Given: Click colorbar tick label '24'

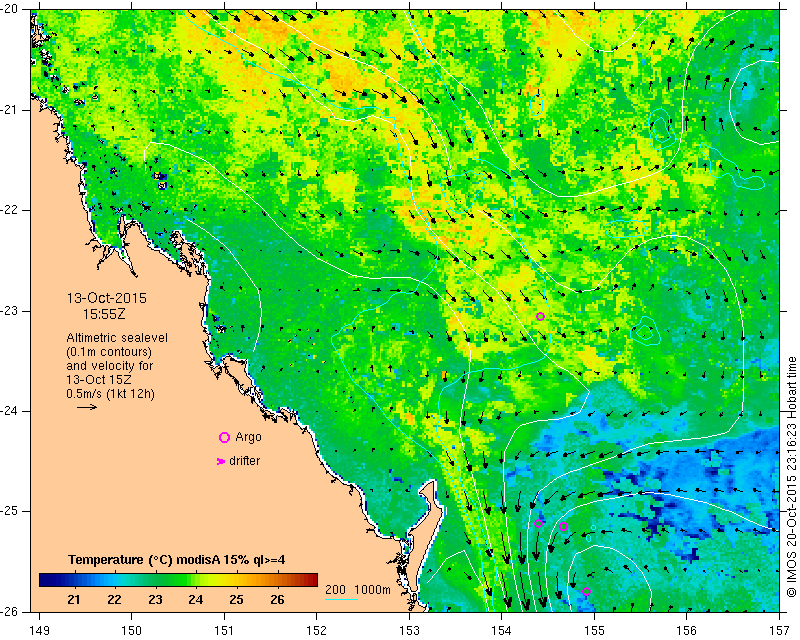Looking at the screenshot, I should click(196, 600).
